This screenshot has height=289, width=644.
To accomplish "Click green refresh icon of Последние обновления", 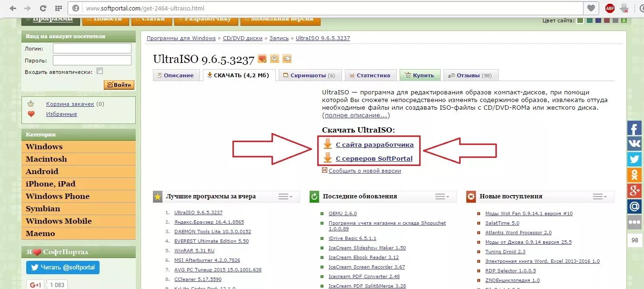I will [x=314, y=196].
